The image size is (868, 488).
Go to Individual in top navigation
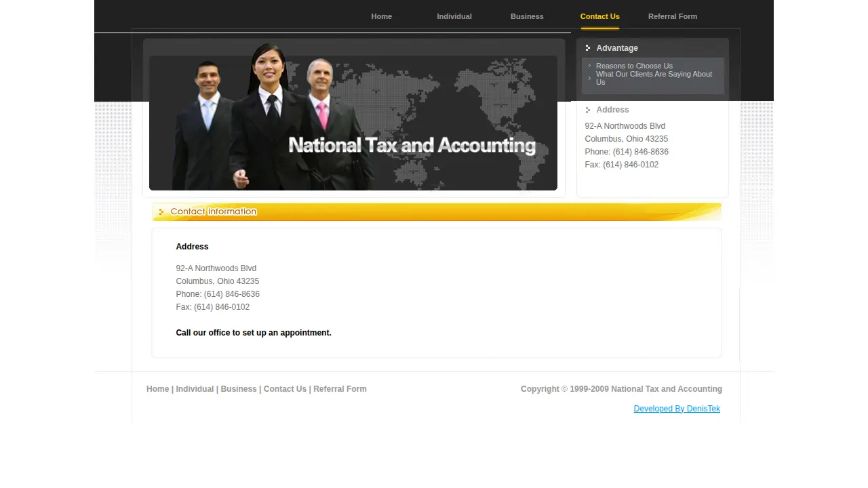coord(454,16)
